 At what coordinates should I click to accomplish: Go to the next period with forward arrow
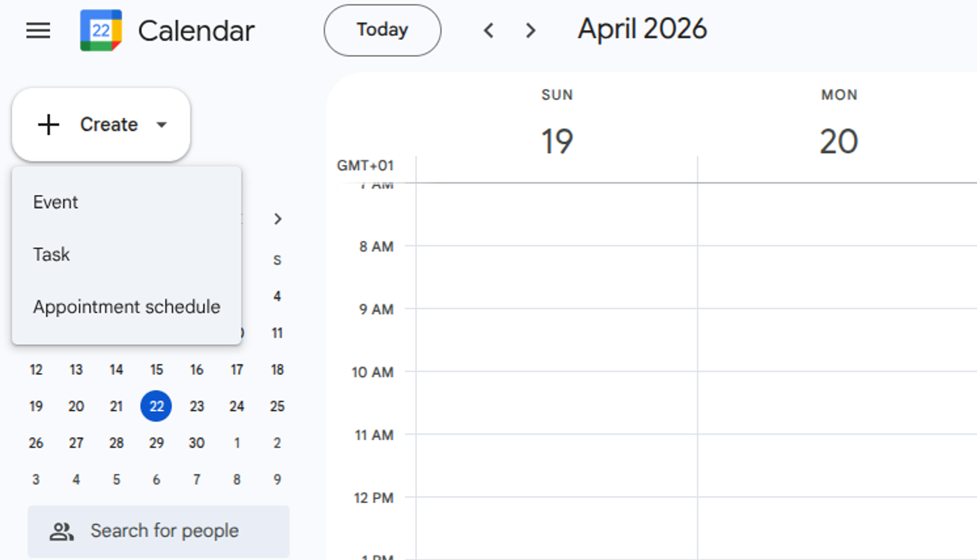pos(530,30)
